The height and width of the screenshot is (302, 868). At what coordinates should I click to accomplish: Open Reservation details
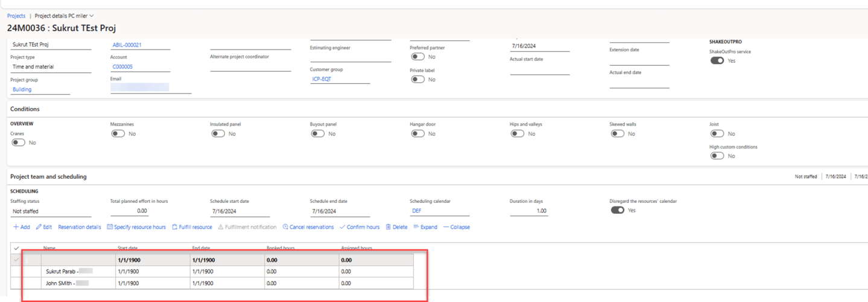(x=80, y=227)
